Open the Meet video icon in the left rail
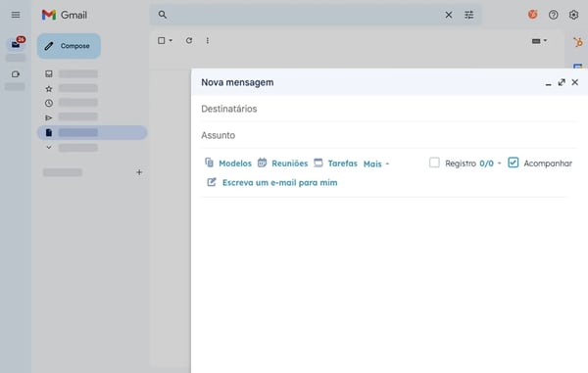The width and height of the screenshot is (588, 373). [16, 74]
